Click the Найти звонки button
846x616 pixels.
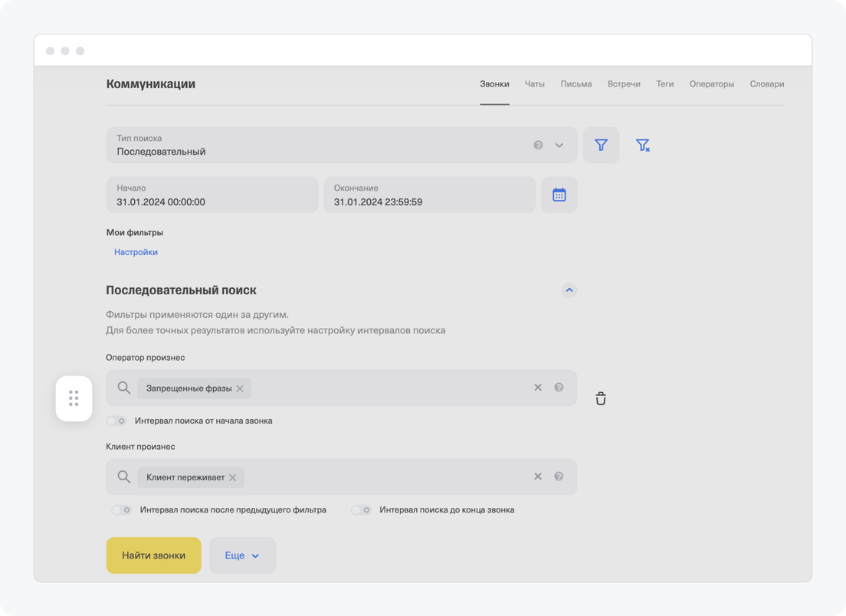[x=154, y=555]
